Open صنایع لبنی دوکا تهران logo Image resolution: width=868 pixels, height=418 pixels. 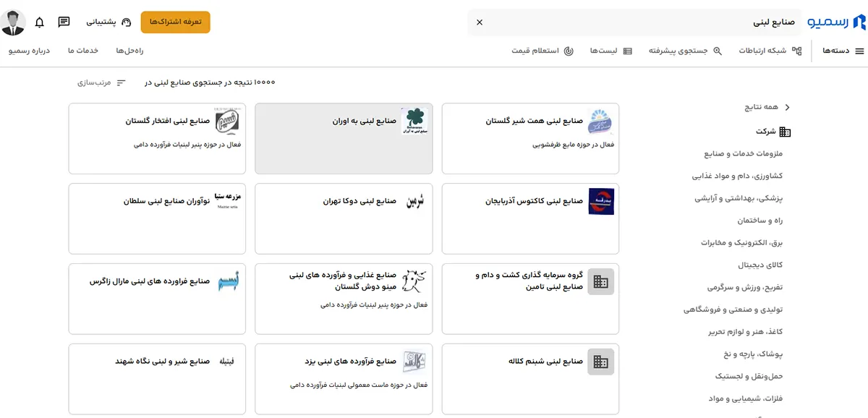pos(414,201)
